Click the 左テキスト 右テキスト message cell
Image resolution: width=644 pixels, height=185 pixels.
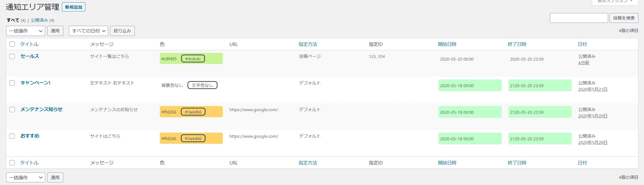tap(112, 83)
